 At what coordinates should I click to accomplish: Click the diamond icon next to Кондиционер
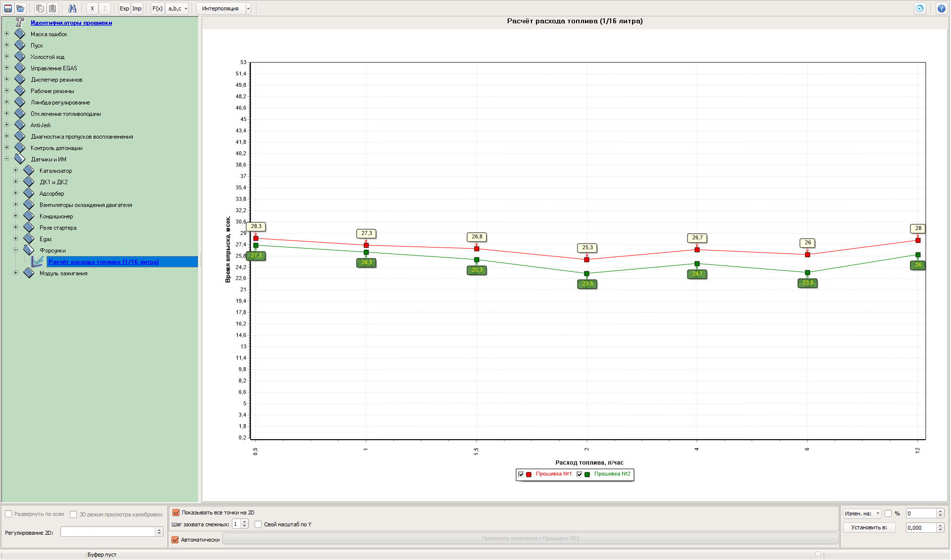click(x=29, y=216)
